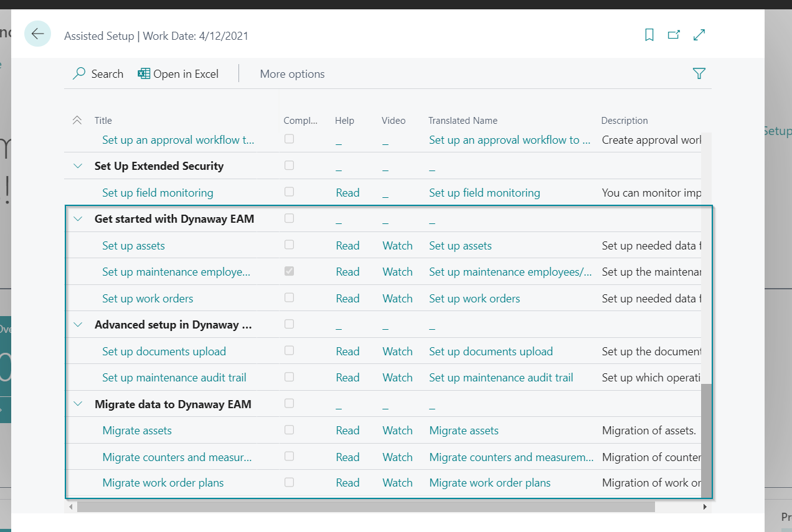Open Set up maintenance employees title link

(176, 272)
